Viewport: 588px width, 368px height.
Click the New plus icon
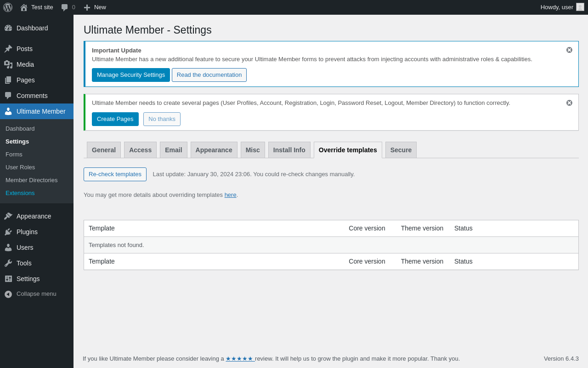(x=87, y=7)
